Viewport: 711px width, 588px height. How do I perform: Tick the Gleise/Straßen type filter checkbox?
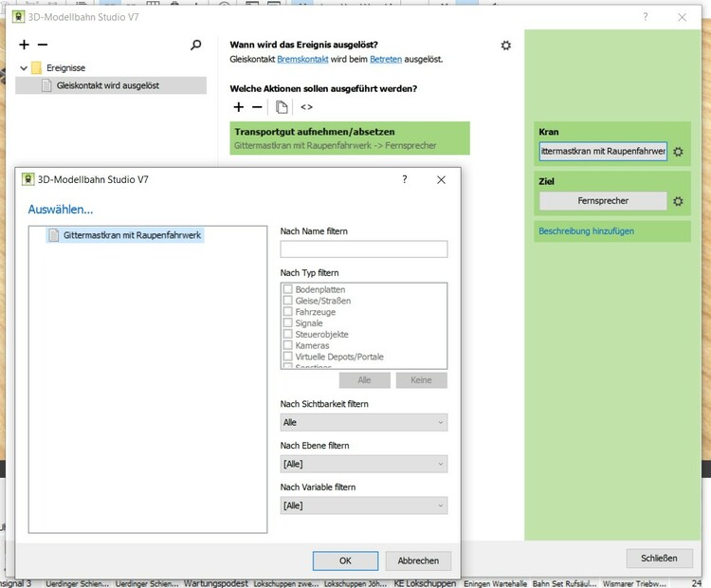[x=287, y=301]
